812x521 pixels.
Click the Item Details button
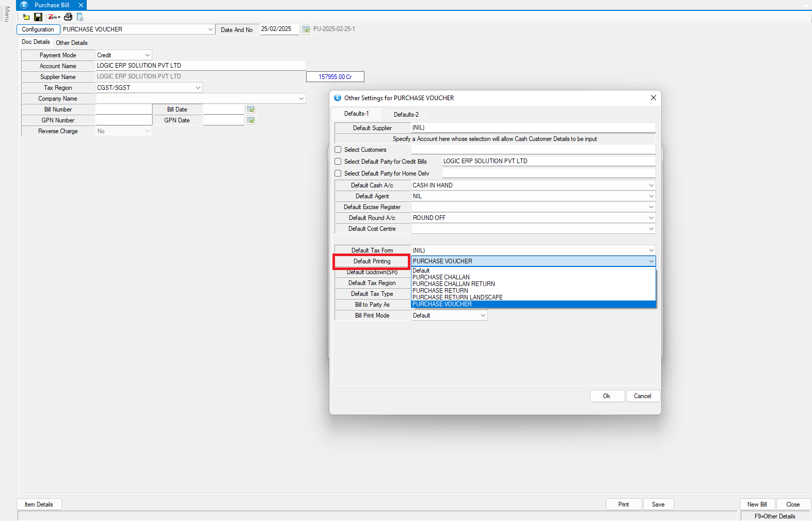[x=39, y=504]
